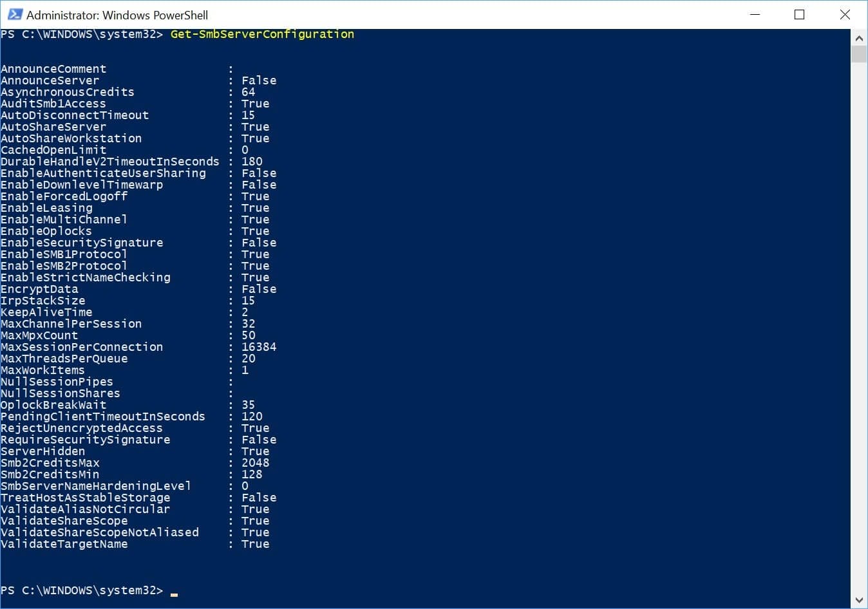Viewport: 868px width, 609px height.
Task: Click the EnableSMB2Protocol property name
Action: (64, 266)
